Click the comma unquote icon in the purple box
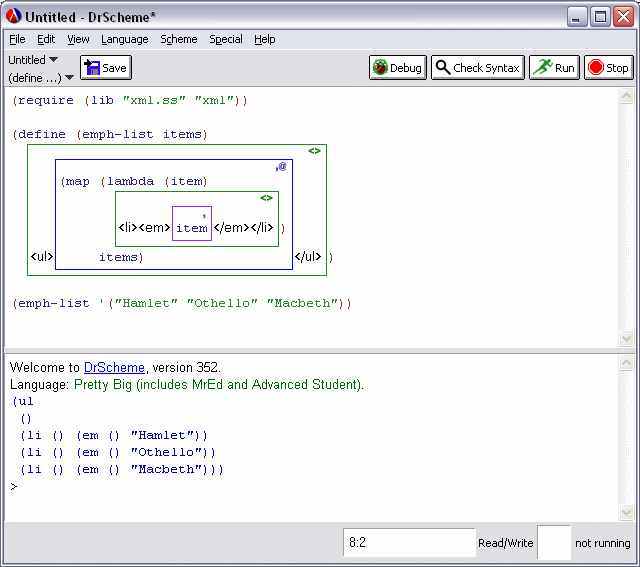This screenshot has height=567, width=640. coord(204,215)
